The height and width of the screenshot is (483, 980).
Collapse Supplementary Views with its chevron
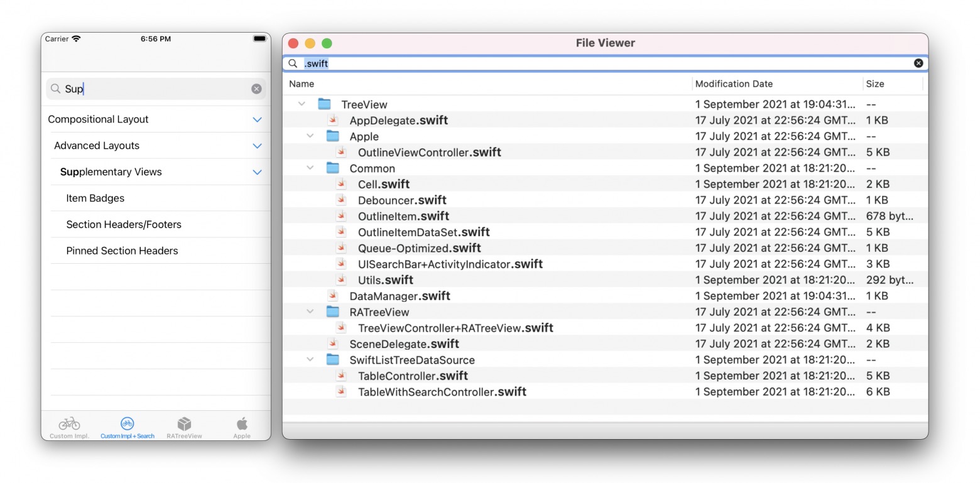(257, 172)
